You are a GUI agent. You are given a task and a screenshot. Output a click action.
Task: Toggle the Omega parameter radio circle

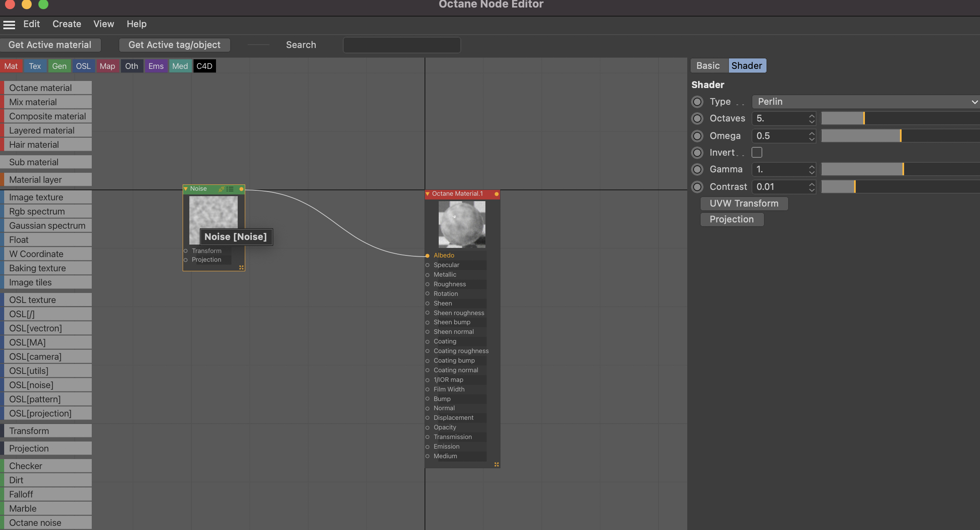[x=697, y=136]
